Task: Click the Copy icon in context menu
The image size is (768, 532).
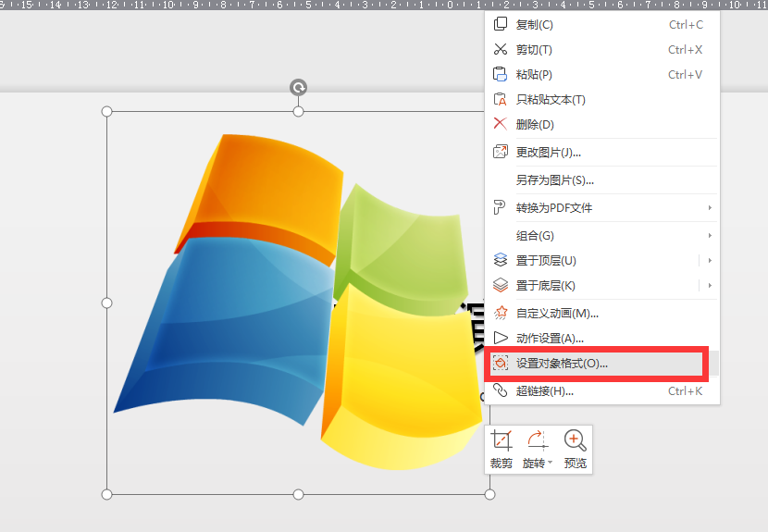Action: (x=500, y=24)
